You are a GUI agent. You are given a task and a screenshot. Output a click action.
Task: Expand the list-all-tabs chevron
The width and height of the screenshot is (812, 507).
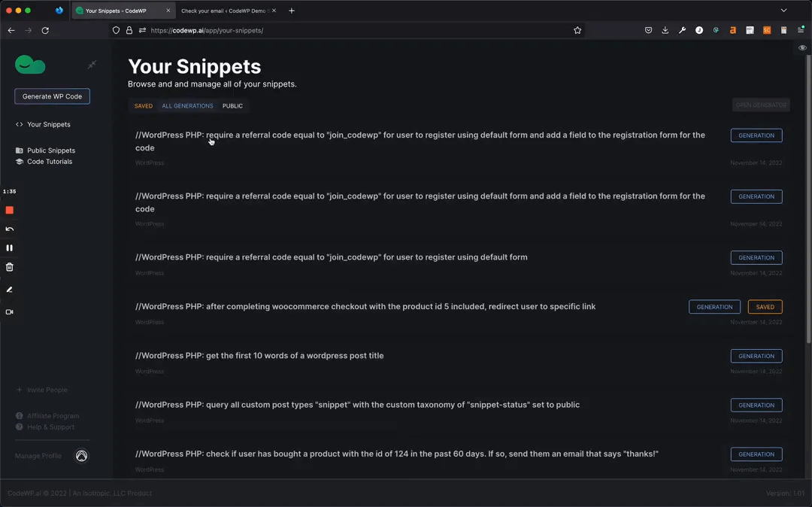pyautogui.click(x=783, y=11)
